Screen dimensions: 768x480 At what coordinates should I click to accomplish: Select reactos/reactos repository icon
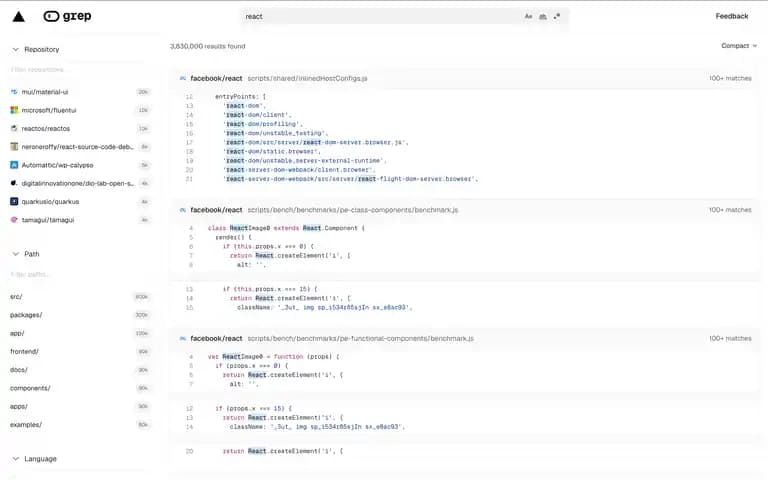(14, 128)
